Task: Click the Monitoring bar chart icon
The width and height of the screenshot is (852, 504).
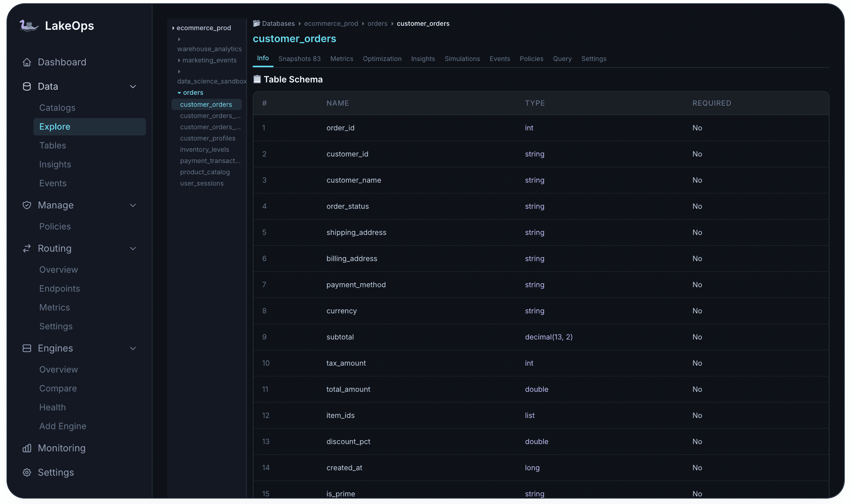Action: [x=27, y=448]
